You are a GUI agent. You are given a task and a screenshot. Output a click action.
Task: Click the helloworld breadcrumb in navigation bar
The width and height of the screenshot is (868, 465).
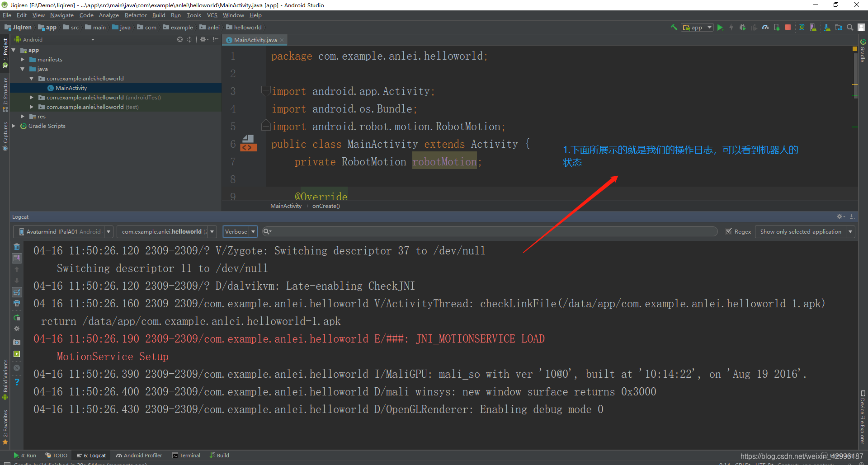[x=244, y=27]
